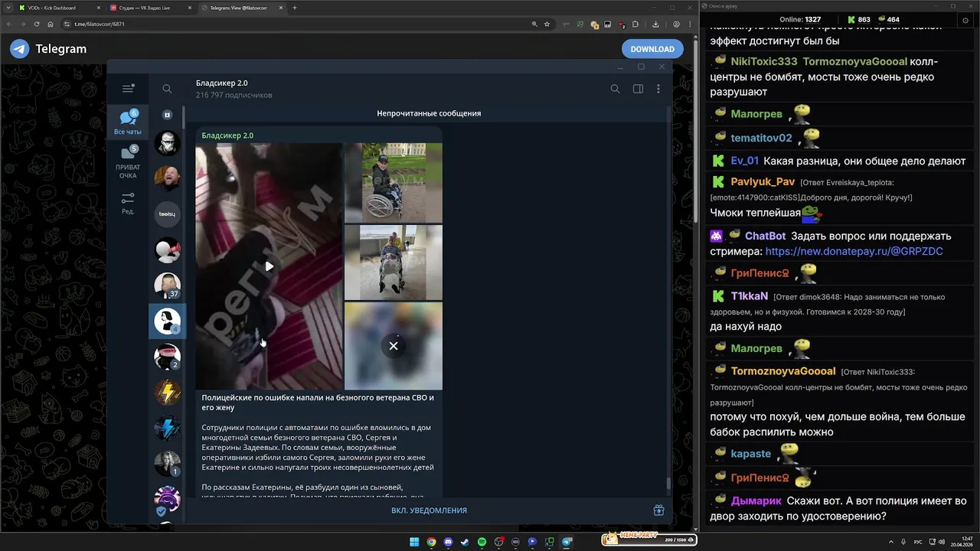Click username 'Ev_01' in stream chat
Image resolution: width=980 pixels, height=551 pixels.
coord(745,161)
